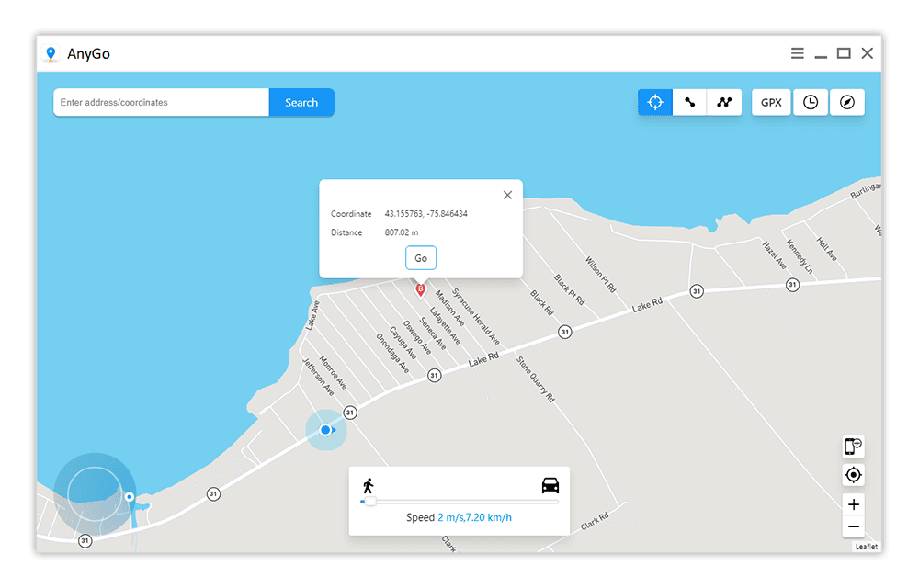Click the compass icon in toolbar
Viewport: 919px width, 588px height.
coord(847,103)
